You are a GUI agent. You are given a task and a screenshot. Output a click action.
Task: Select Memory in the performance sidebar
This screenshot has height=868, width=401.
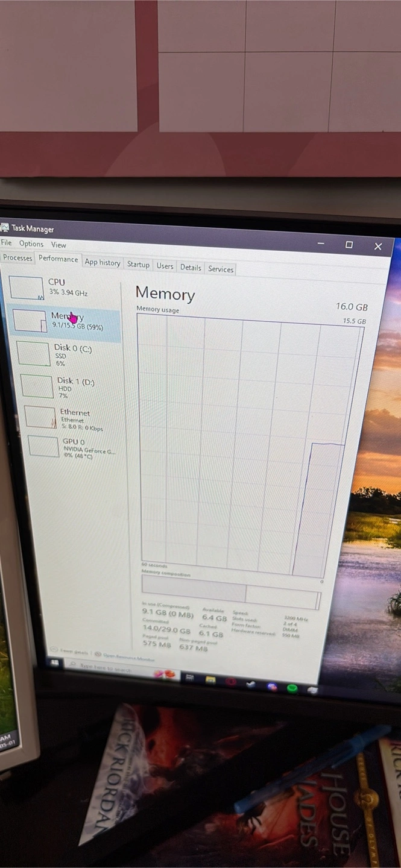click(66, 321)
